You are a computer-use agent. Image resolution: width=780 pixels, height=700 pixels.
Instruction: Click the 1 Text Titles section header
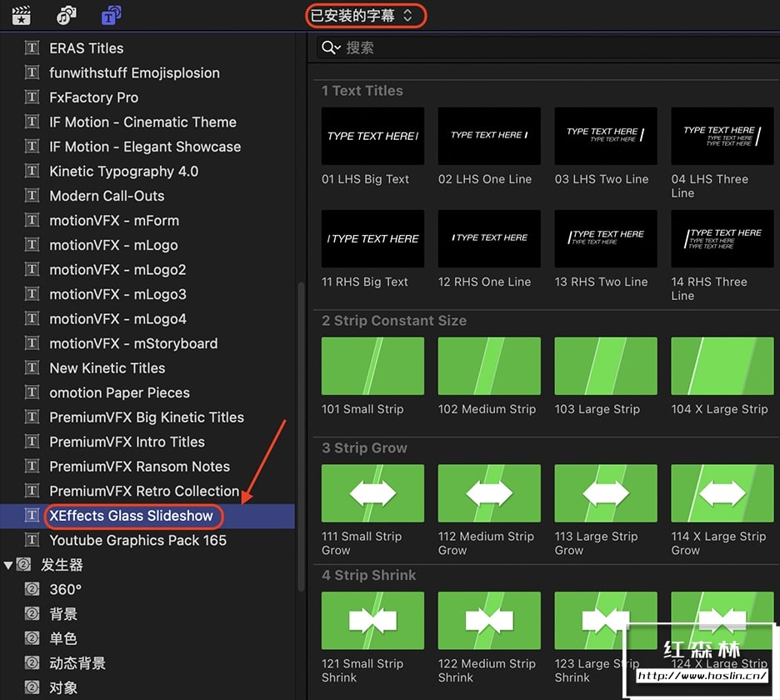click(x=362, y=91)
